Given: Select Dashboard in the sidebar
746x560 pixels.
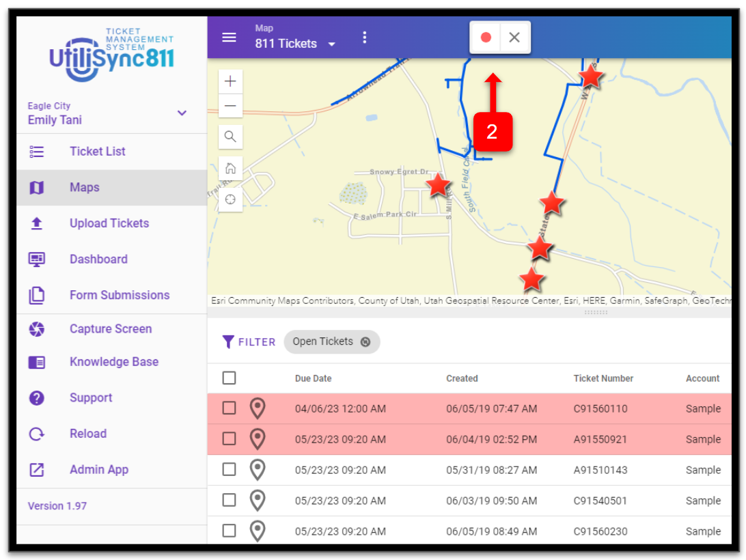Looking at the screenshot, I should coord(98,259).
